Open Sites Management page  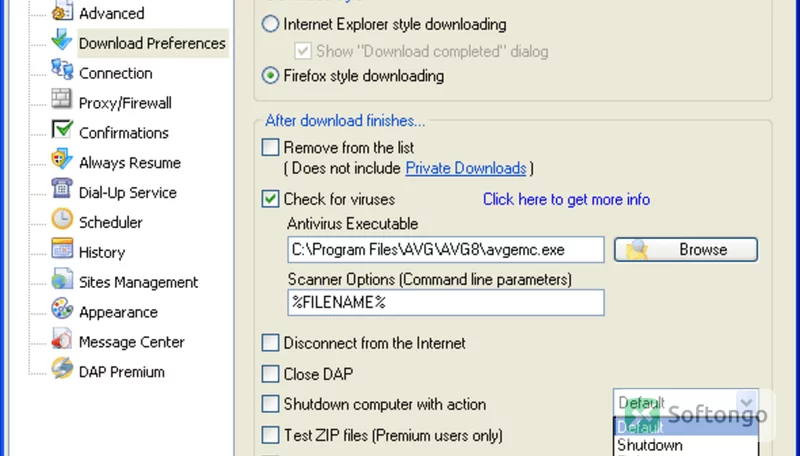point(138,282)
